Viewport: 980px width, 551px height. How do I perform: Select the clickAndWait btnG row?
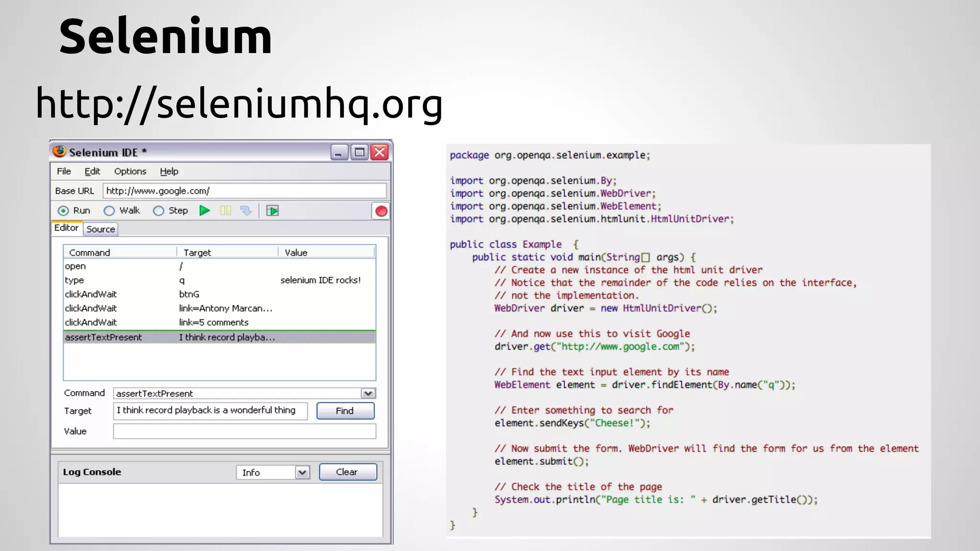coord(220,294)
